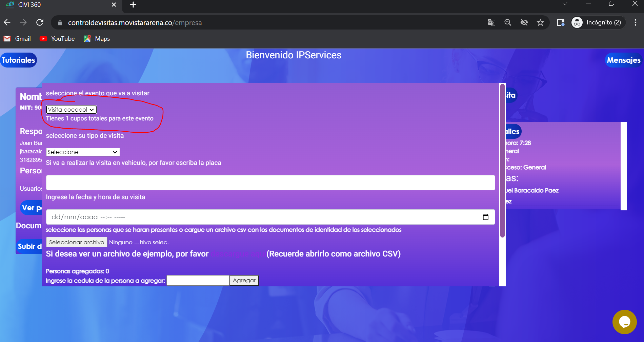This screenshot has height=342, width=644.
Task: Click the zoom magnifier icon in address bar
Action: pos(508,22)
